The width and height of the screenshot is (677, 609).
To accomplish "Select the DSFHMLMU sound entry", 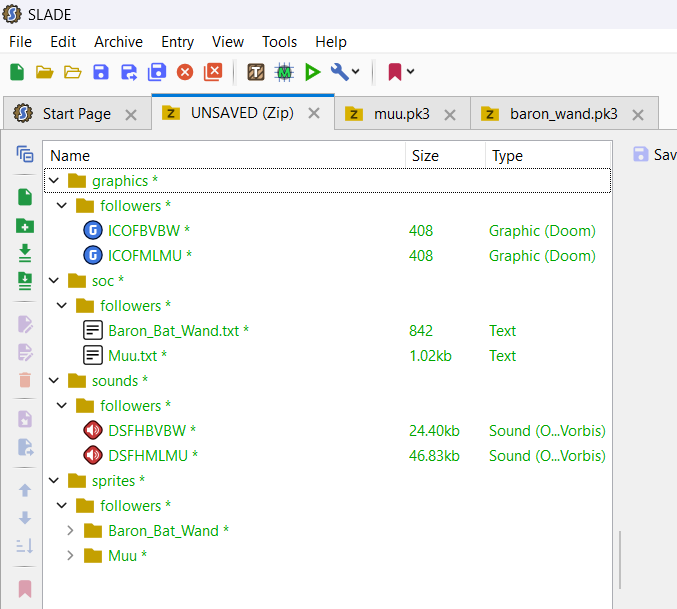I will 327,455.
